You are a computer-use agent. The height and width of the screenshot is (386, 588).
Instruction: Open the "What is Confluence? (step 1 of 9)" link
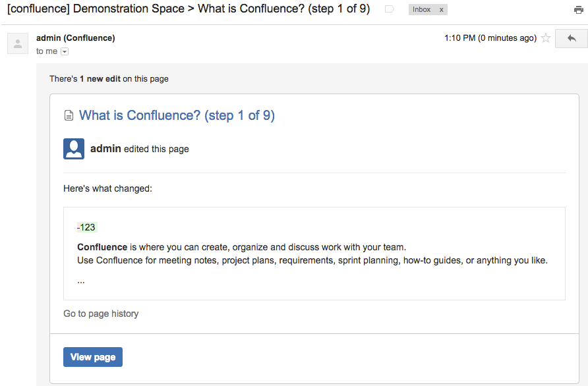[177, 115]
